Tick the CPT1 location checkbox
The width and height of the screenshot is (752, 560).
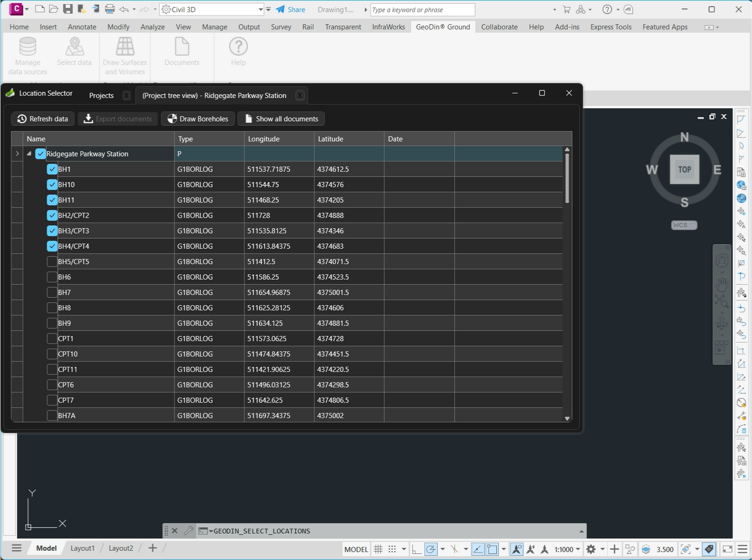52,339
